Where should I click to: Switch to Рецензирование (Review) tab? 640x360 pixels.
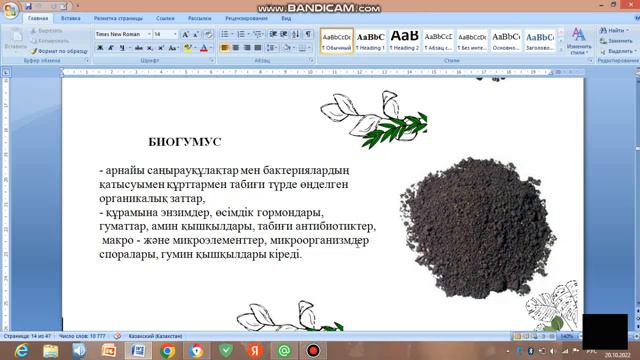(247, 18)
